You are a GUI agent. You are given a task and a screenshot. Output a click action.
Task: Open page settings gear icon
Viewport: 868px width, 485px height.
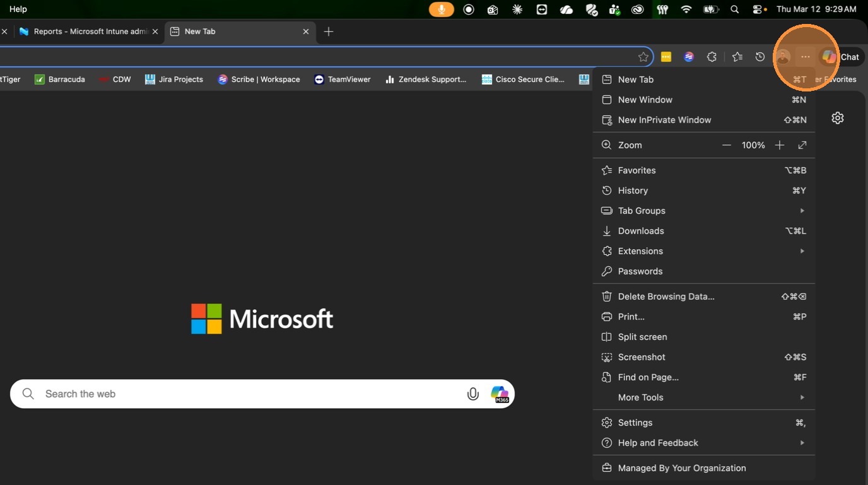tap(838, 118)
